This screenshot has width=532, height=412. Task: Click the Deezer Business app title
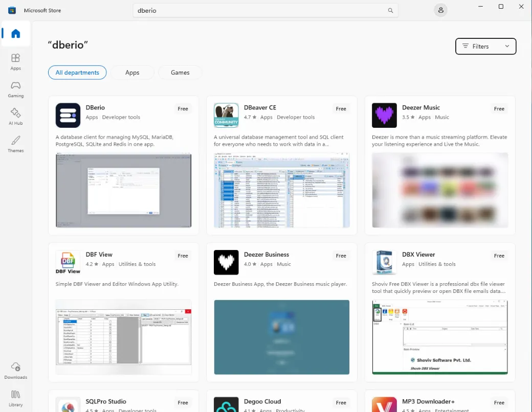pyautogui.click(x=267, y=255)
